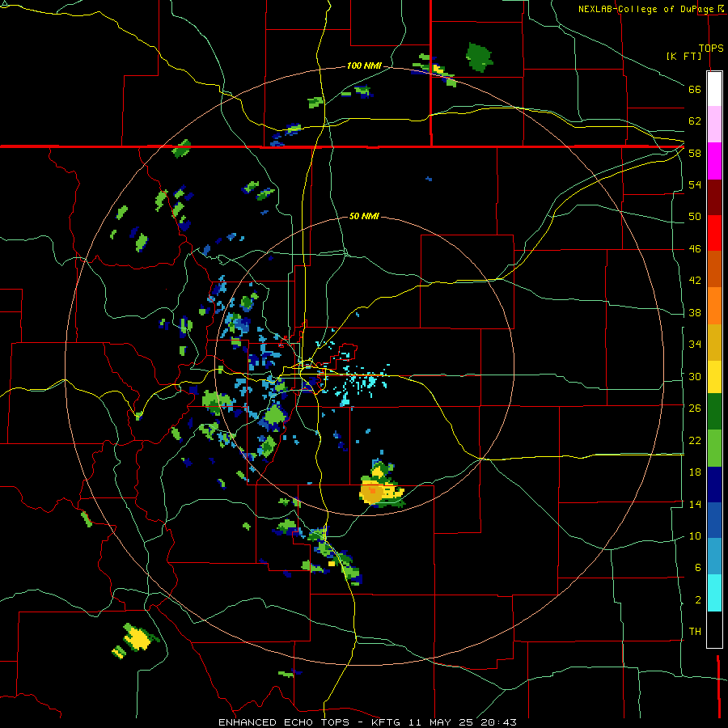
Task: Select the dark green legend swatch
Action: [x=714, y=412]
